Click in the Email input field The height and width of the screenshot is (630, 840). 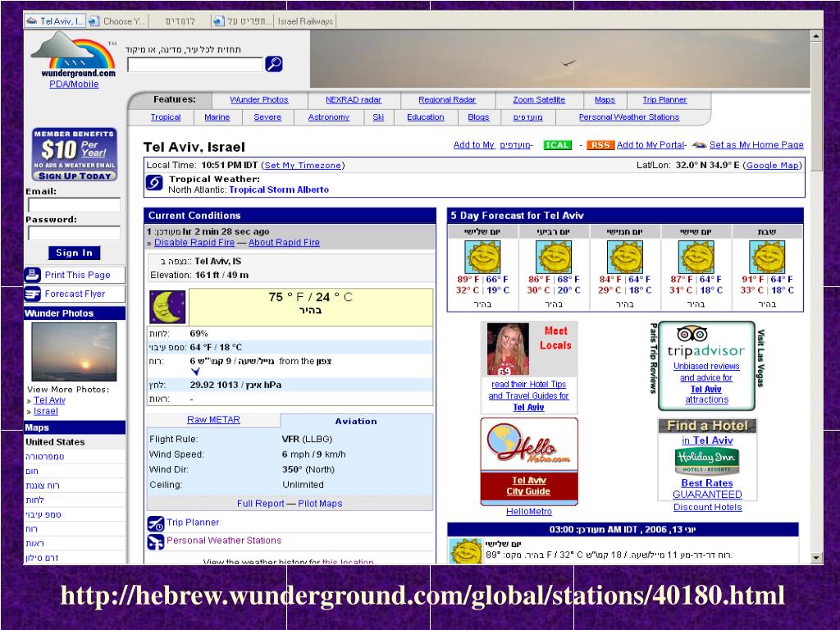pyautogui.click(x=74, y=204)
